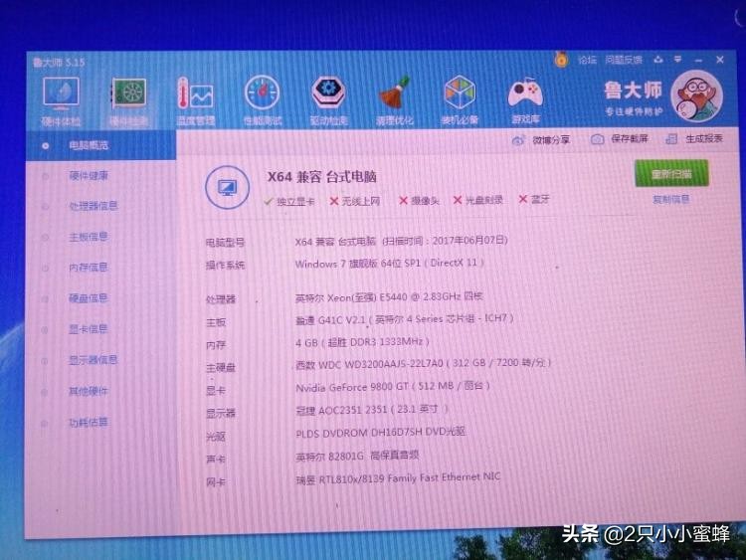Launch 性能测试 performance test gauge icon

tap(262, 93)
